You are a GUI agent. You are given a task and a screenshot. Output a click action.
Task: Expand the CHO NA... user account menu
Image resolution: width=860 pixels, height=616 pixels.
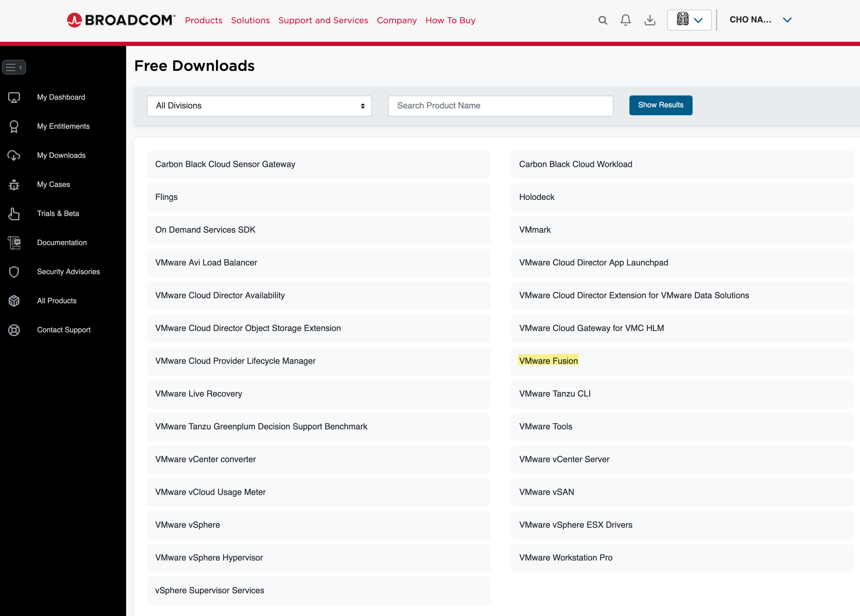(761, 20)
